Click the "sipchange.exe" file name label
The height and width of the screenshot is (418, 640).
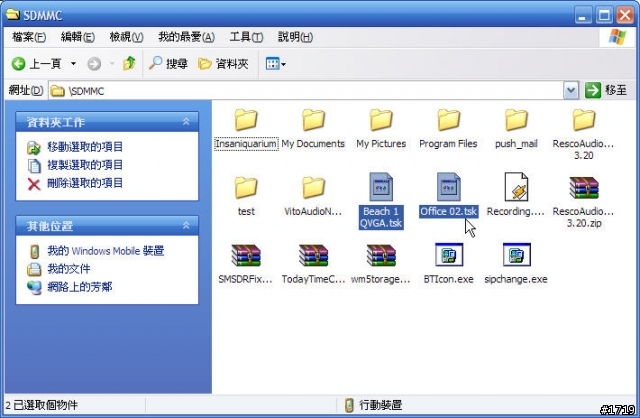click(x=516, y=279)
